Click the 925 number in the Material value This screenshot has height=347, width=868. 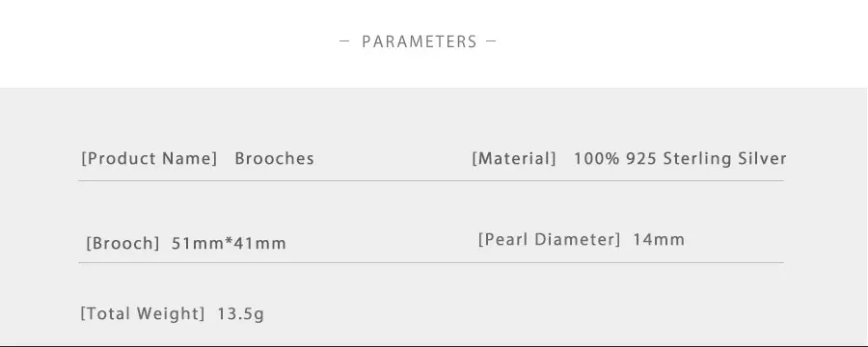pos(641,159)
